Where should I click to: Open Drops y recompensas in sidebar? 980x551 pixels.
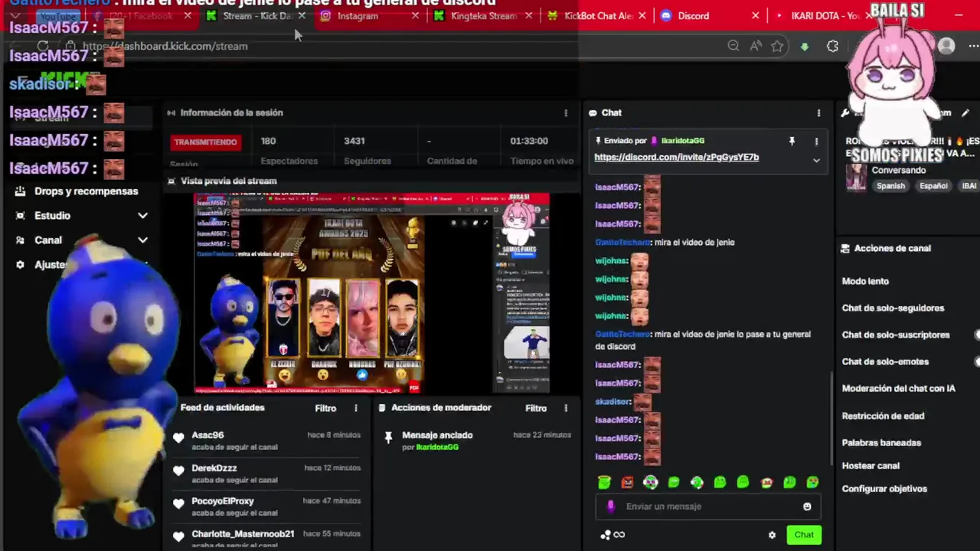point(87,191)
